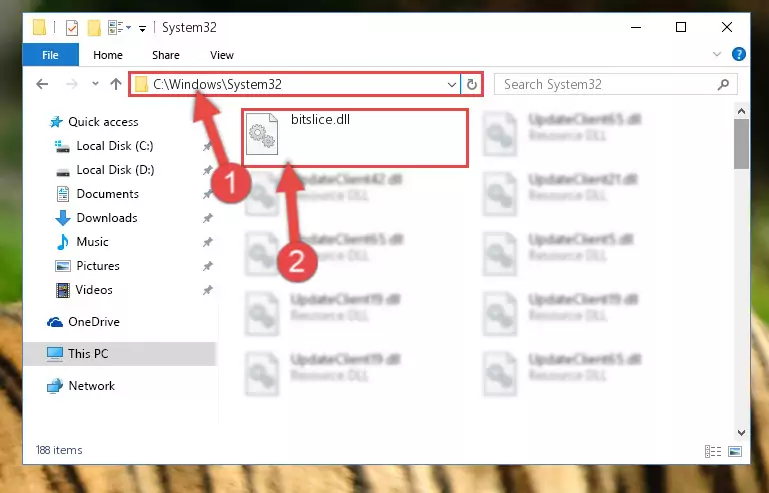
Task: Switch to the View ribbon tab
Action: 222,55
